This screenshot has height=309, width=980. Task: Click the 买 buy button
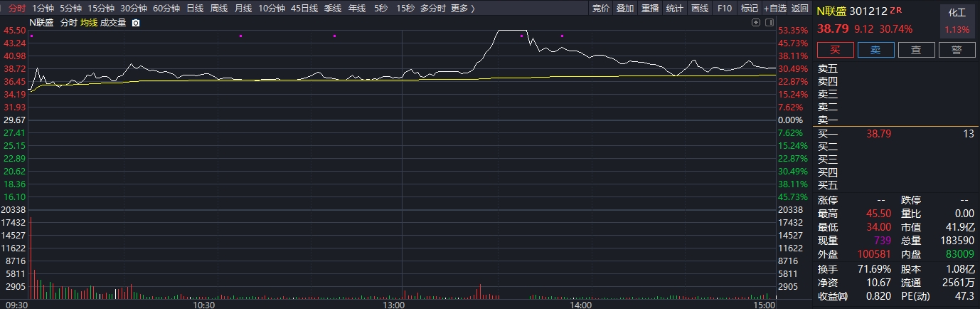point(835,50)
